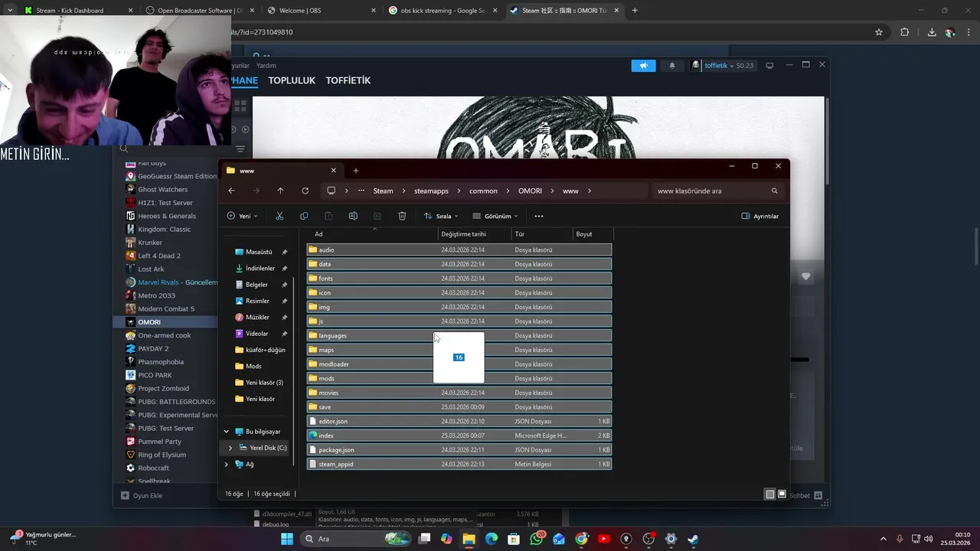980x551 pixels.
Task: Copy the selected items in Explorer
Action: click(304, 216)
